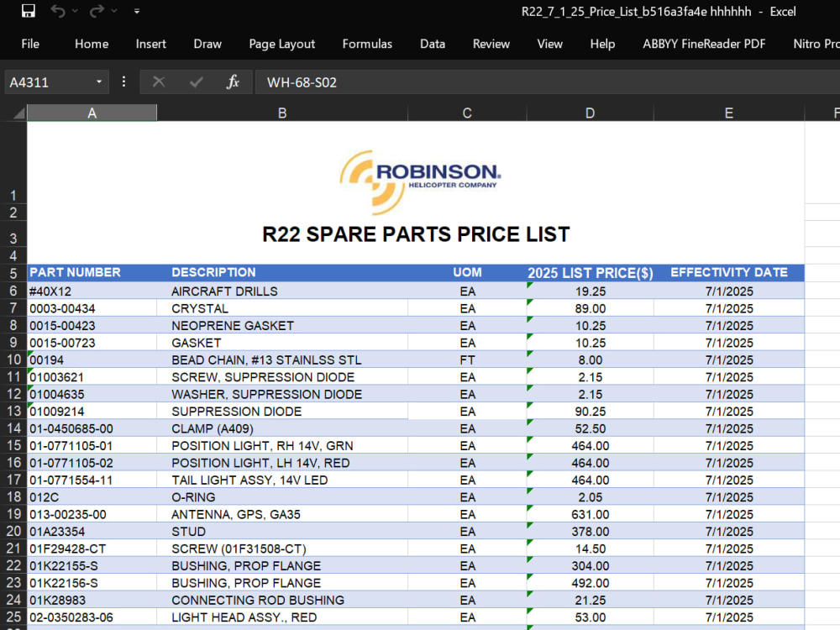
Task: Select column A header
Action: point(92,113)
